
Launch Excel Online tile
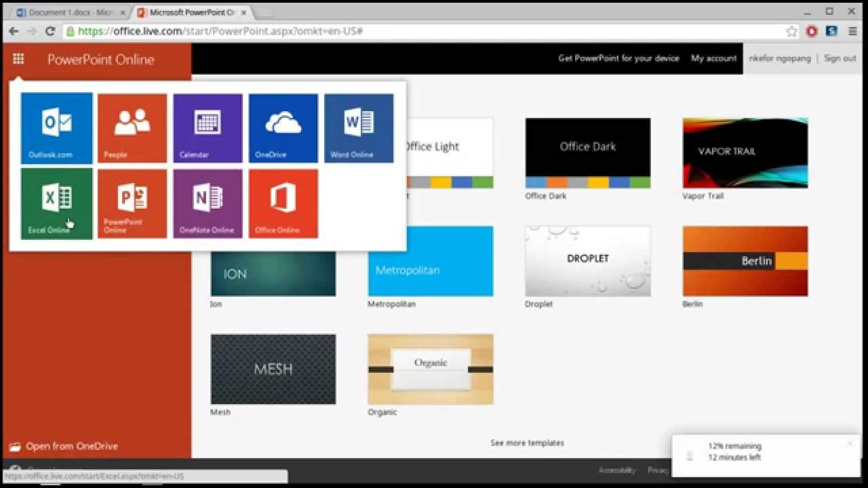(x=57, y=204)
